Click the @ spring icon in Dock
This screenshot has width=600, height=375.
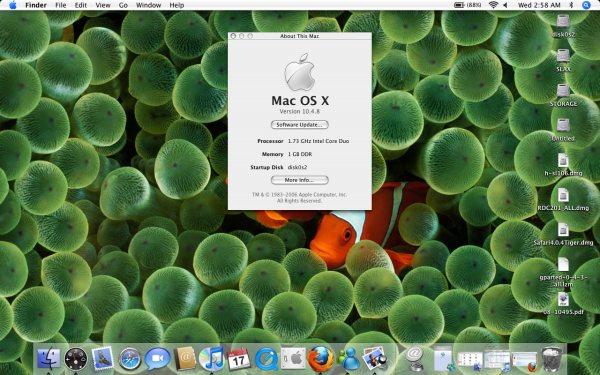point(414,359)
